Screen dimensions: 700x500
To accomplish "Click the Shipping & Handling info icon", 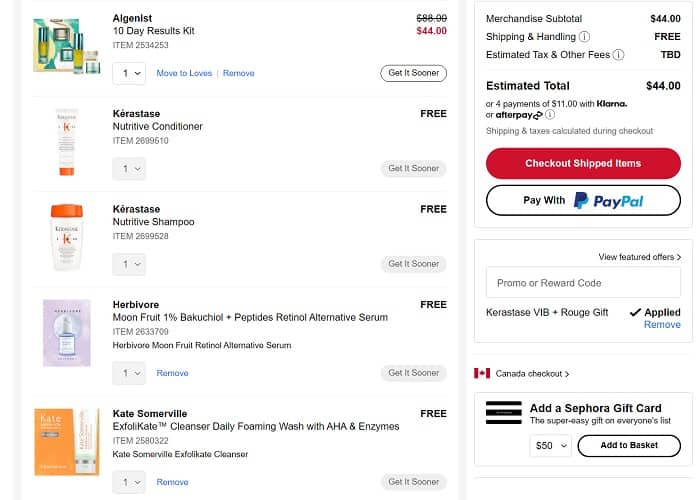I will [x=584, y=37].
